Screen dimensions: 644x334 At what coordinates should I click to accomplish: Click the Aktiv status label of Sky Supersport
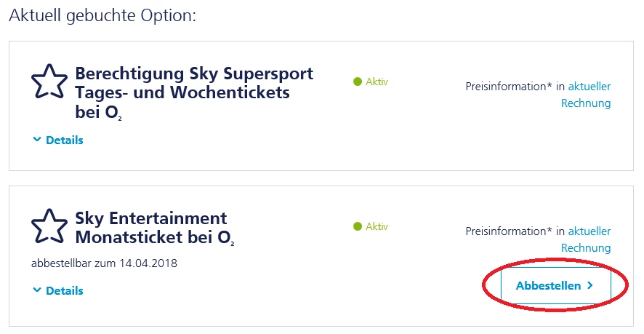click(377, 82)
